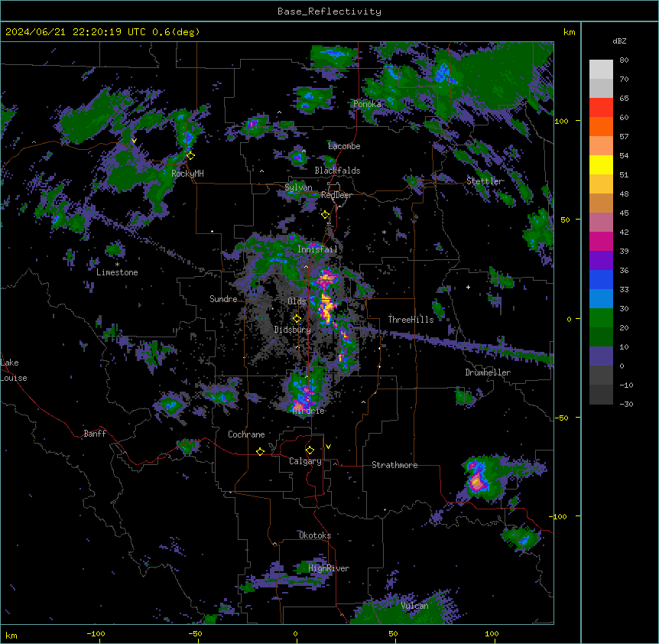Select the Limestone label
The image size is (659, 644).
(x=117, y=272)
